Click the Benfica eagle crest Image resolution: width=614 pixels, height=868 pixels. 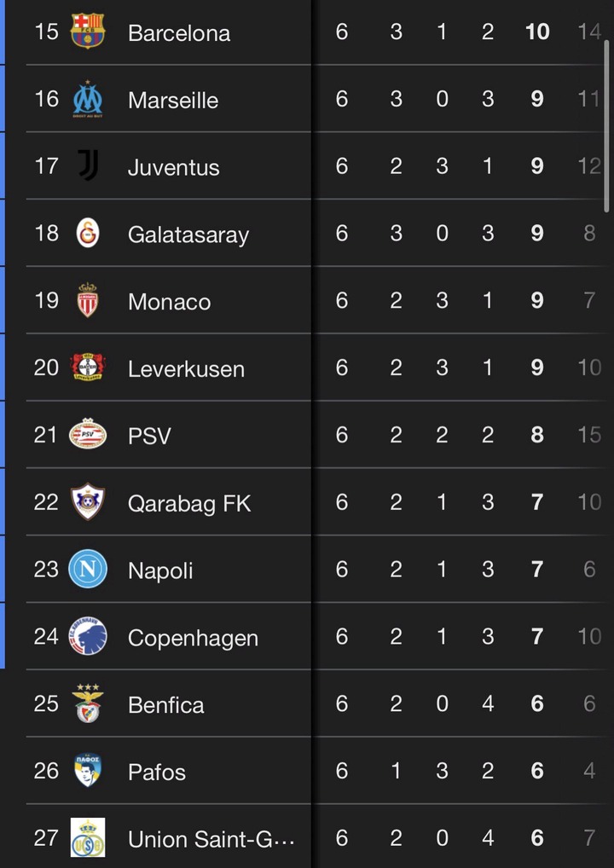[x=88, y=703]
